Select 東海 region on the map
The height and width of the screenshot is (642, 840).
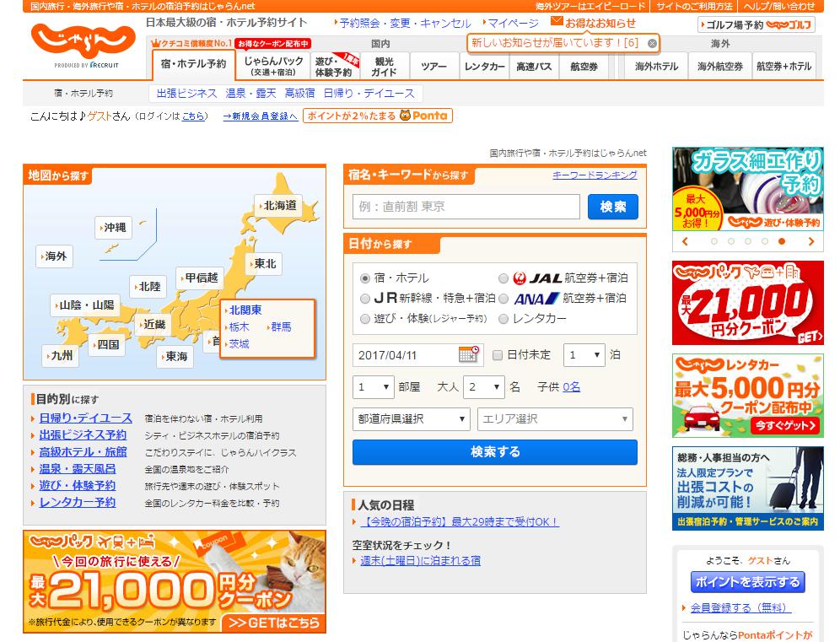tap(174, 356)
